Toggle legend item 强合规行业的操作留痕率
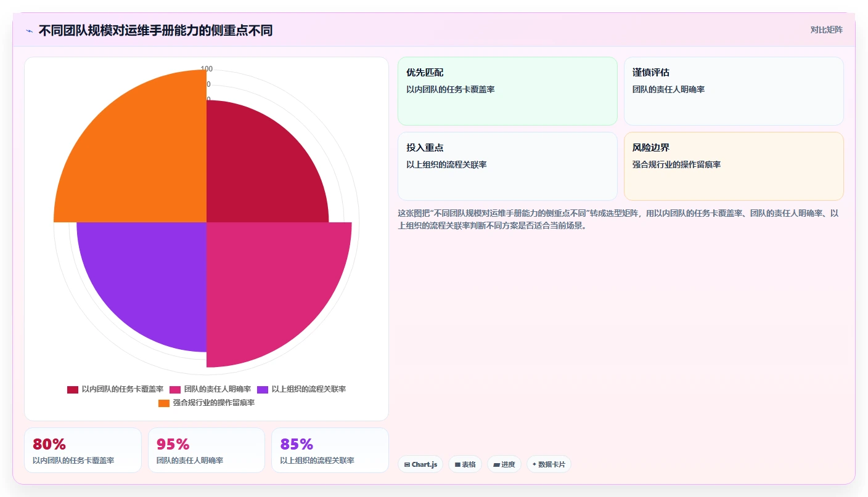This screenshot has width=868, height=497. 207,403
